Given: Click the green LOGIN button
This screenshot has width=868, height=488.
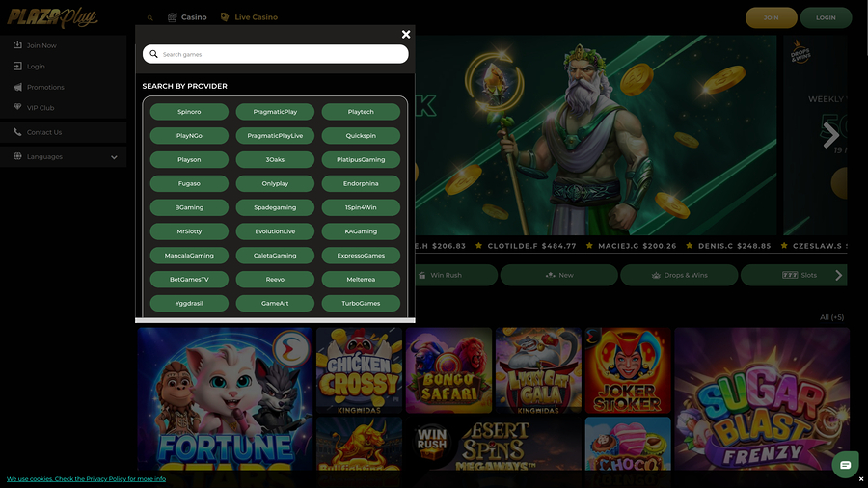Looking at the screenshot, I should (x=826, y=17).
